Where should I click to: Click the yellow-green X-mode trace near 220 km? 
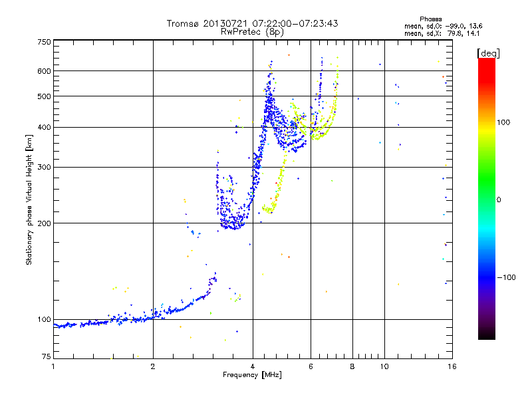(270, 209)
